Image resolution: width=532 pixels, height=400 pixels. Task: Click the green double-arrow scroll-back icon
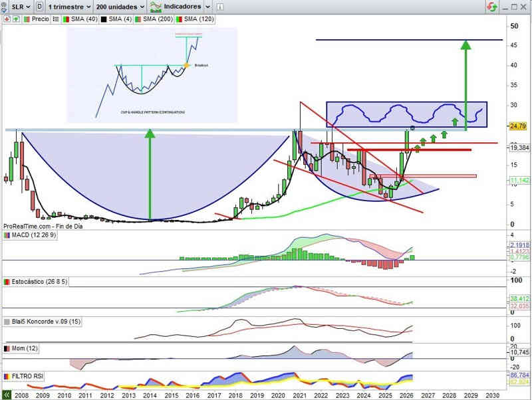click(x=6, y=395)
